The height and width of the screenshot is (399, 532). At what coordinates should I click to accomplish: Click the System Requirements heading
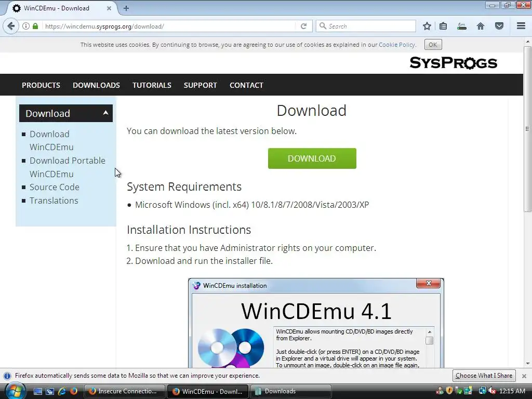point(184,187)
